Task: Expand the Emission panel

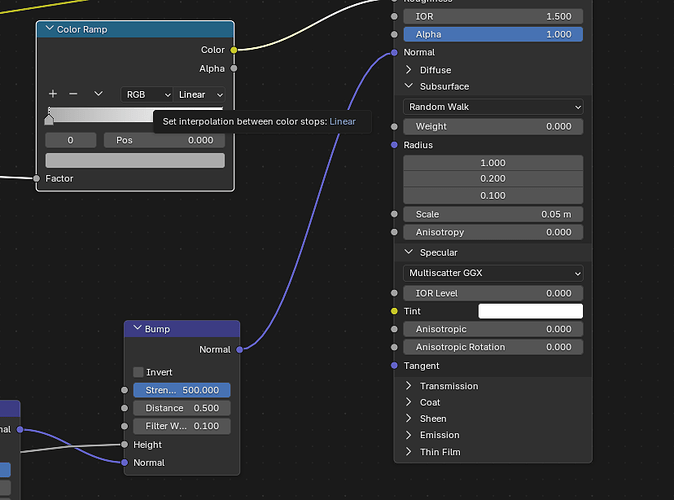Action: (409, 435)
